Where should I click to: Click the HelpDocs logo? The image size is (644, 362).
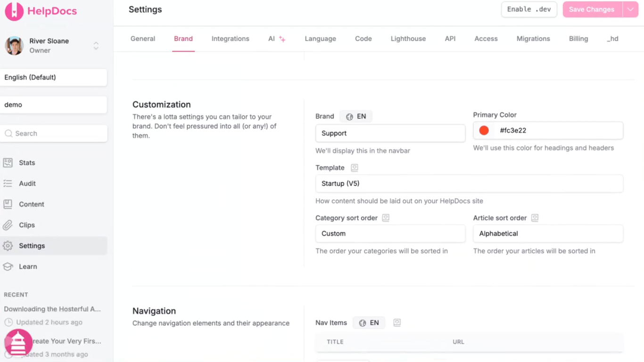(41, 10)
